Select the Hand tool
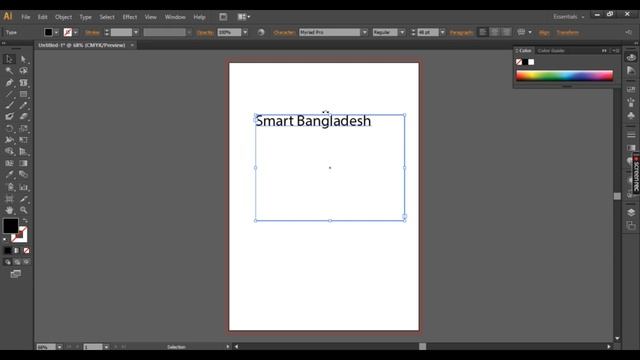The height and width of the screenshot is (360, 640). pyautogui.click(x=9, y=210)
